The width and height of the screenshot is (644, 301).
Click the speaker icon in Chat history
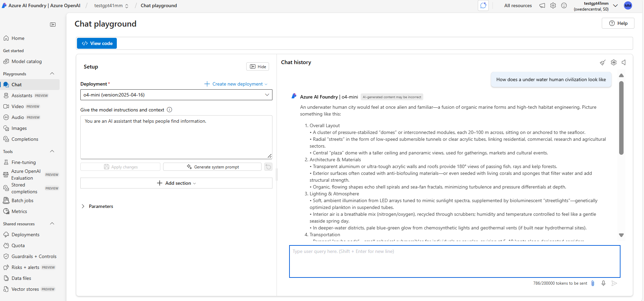[624, 62]
